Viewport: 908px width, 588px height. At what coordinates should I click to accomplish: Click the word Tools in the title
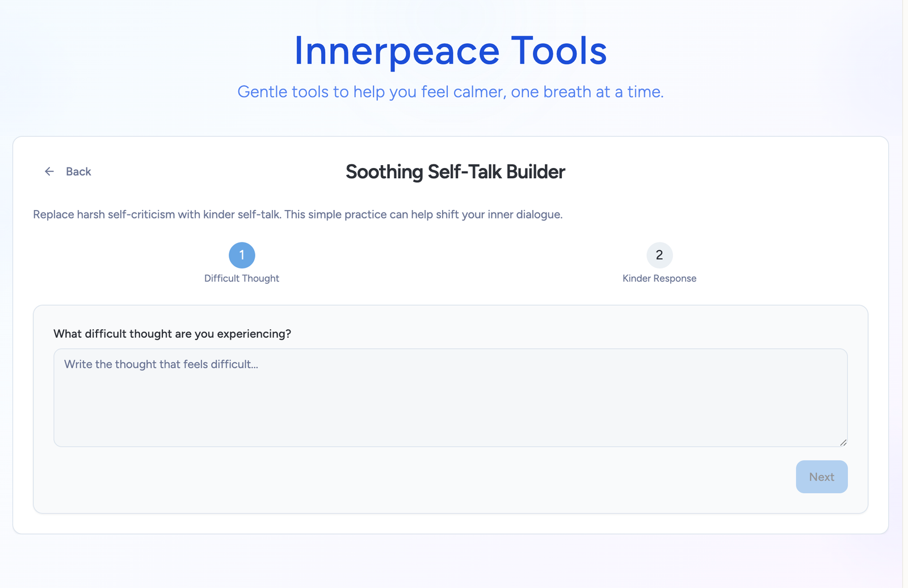click(558, 51)
